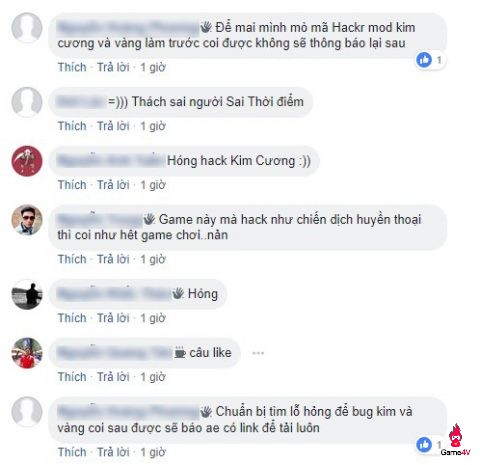Image resolution: width=480 pixels, height=465 pixels.
Task: Click 'Trả lời' under 'Thách sai người Sai Thời điểm'
Action: [x=113, y=126]
